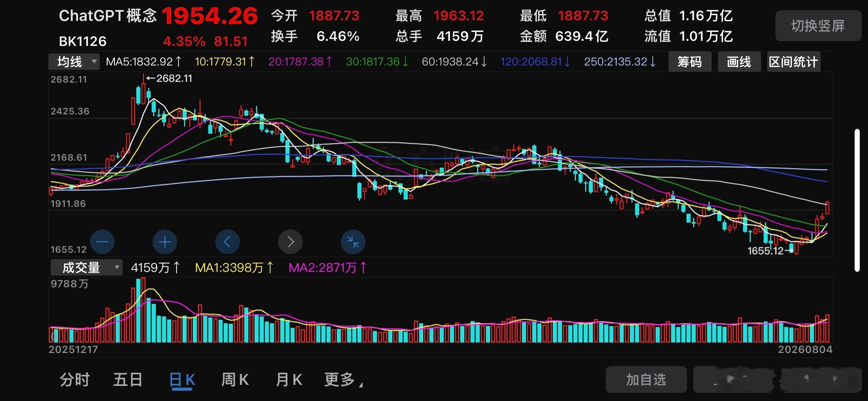Click the collapse arrows shrink icon
Screen dimensions: 868x401
coord(353,242)
